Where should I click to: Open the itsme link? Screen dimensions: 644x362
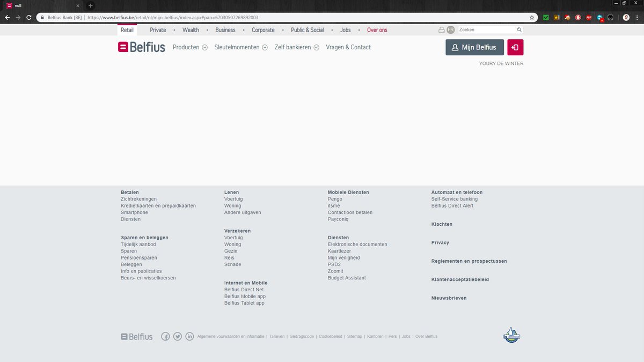(x=334, y=206)
